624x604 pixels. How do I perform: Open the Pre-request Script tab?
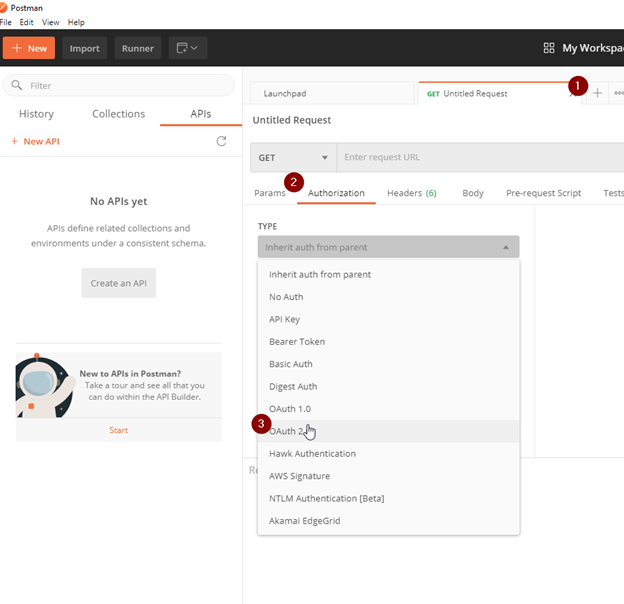(x=544, y=193)
